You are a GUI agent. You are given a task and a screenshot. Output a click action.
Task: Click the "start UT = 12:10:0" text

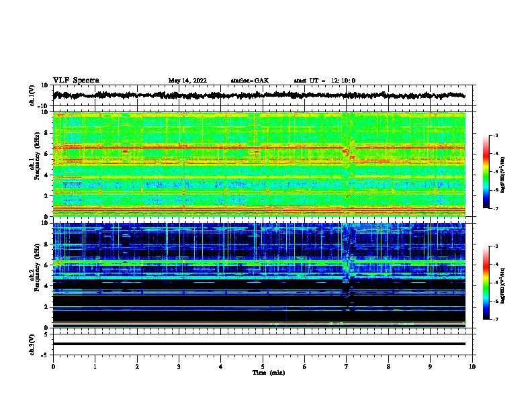click(324, 81)
